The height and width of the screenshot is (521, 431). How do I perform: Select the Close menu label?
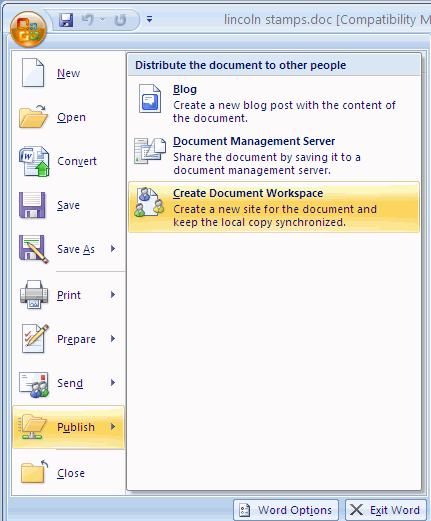71,473
